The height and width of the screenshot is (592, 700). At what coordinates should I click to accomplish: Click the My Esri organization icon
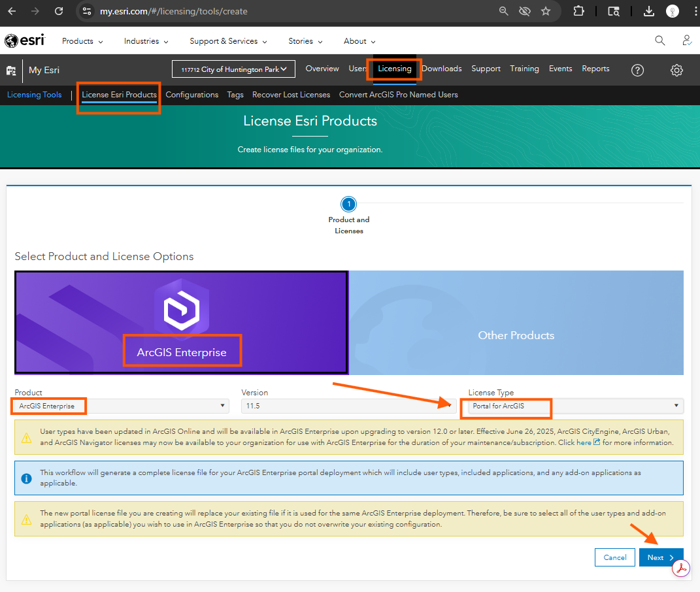[x=11, y=71]
